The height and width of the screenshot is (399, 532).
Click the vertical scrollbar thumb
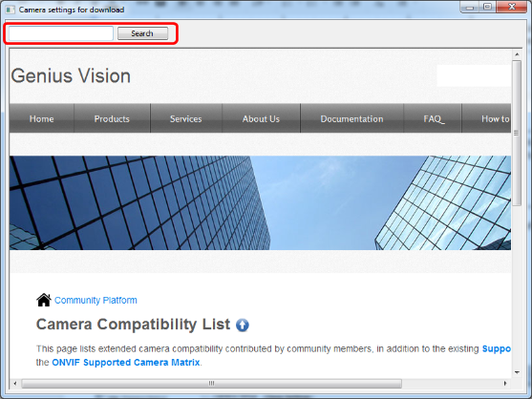pos(517,133)
